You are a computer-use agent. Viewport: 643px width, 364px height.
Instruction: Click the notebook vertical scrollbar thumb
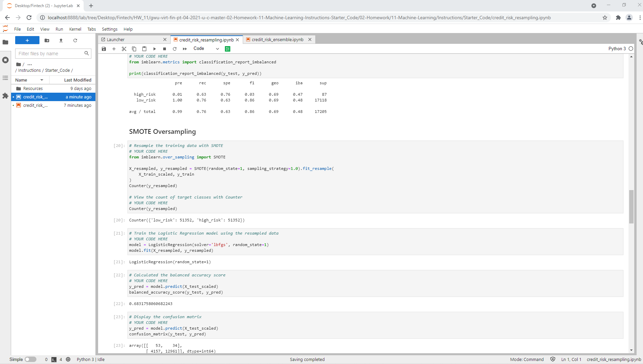pyautogui.click(x=631, y=207)
